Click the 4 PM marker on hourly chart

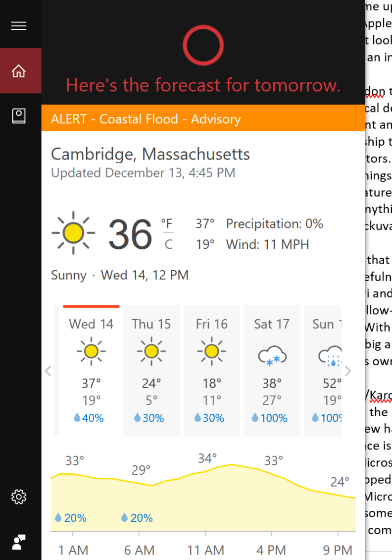271,550
